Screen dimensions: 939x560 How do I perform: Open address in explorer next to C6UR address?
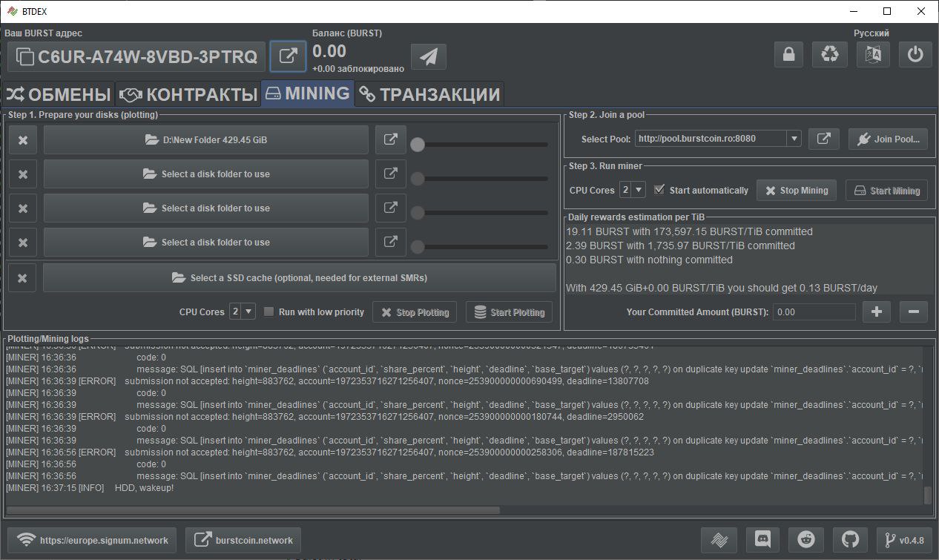tap(288, 56)
